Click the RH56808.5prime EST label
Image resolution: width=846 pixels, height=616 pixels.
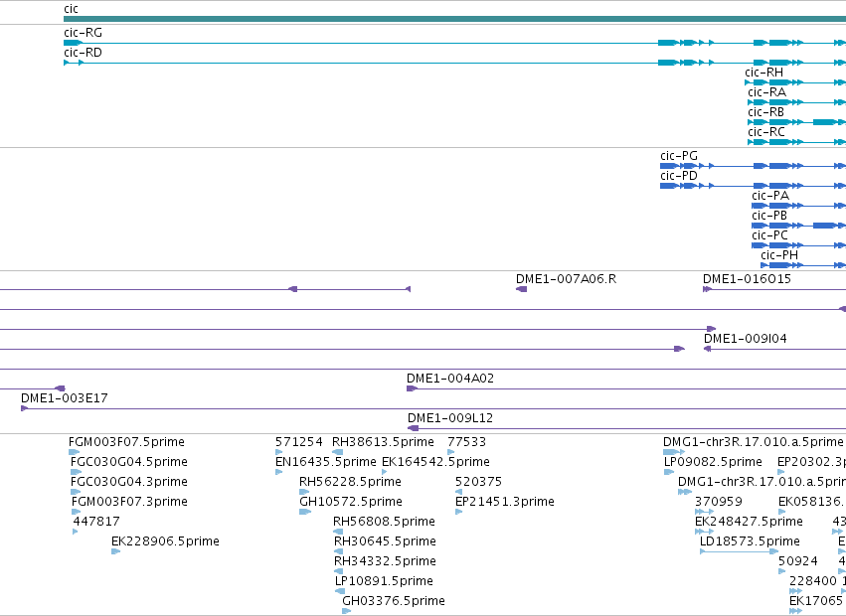[x=384, y=523]
